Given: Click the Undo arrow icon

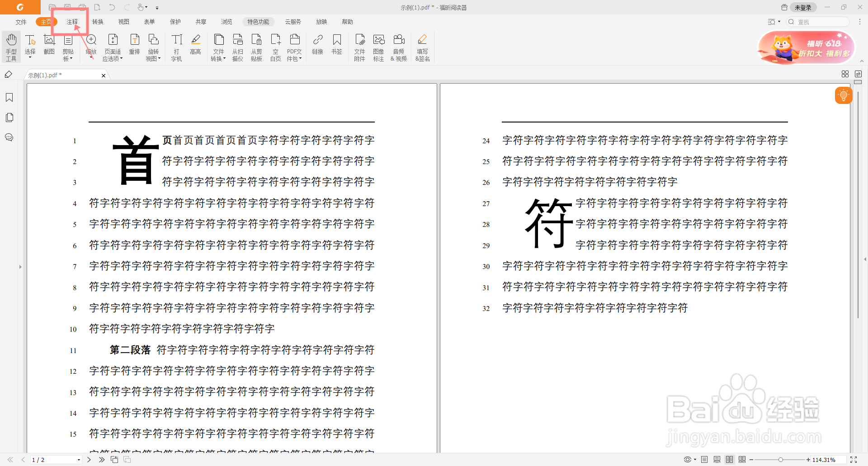Looking at the screenshot, I should [112, 7].
